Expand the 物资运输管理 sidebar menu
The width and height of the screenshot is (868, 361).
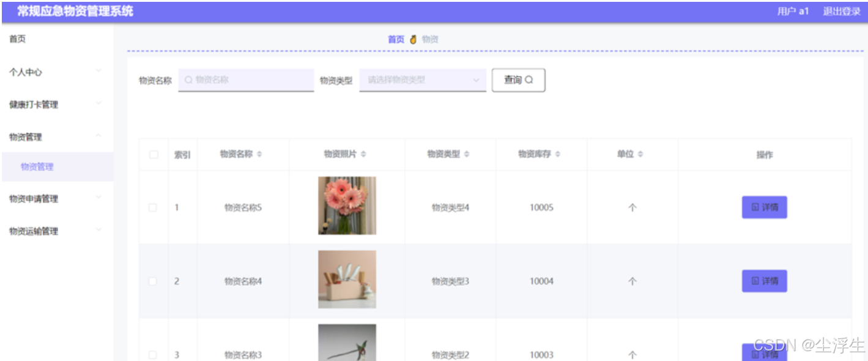point(57,231)
